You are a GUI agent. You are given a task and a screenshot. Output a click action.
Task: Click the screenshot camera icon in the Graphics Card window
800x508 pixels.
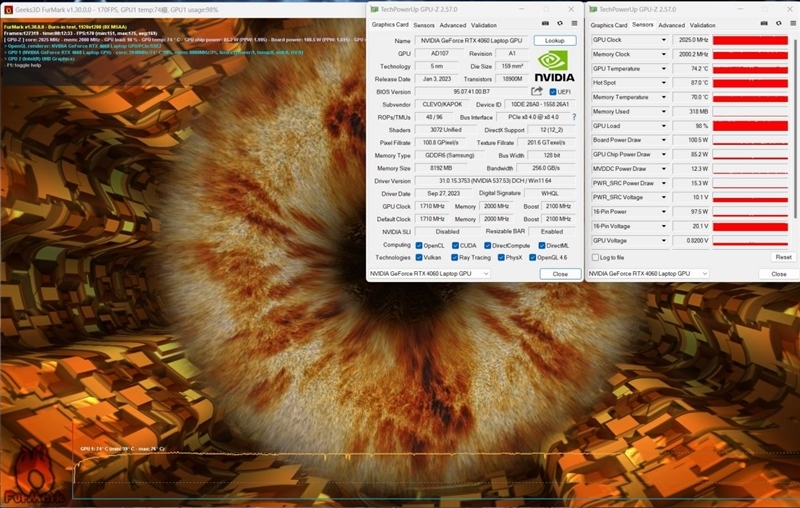click(546, 25)
